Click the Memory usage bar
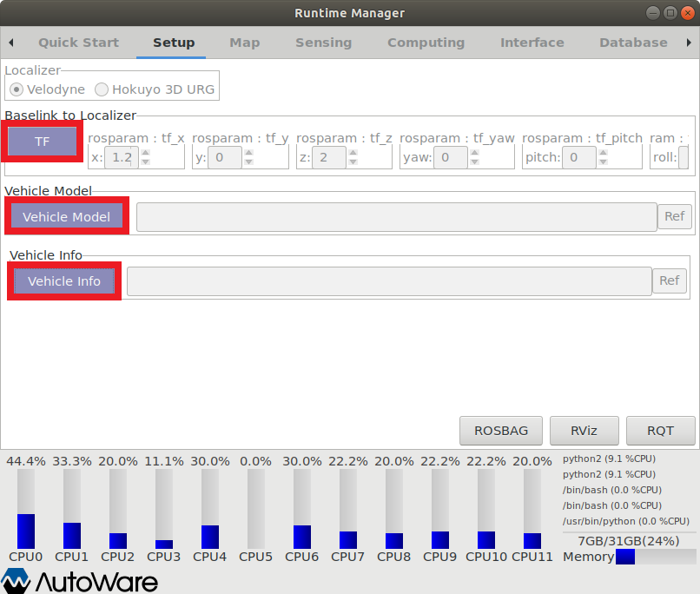The height and width of the screenshot is (594, 700). 655,557
